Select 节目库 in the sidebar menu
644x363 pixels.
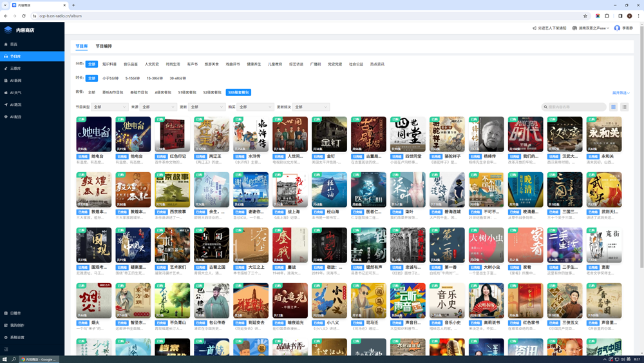[x=15, y=56]
